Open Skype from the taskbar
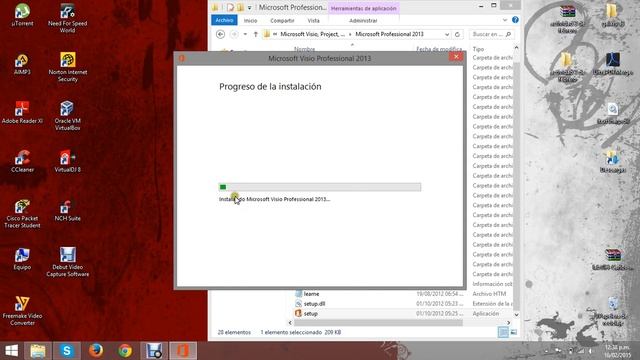This screenshot has height=360, width=640. (67, 351)
